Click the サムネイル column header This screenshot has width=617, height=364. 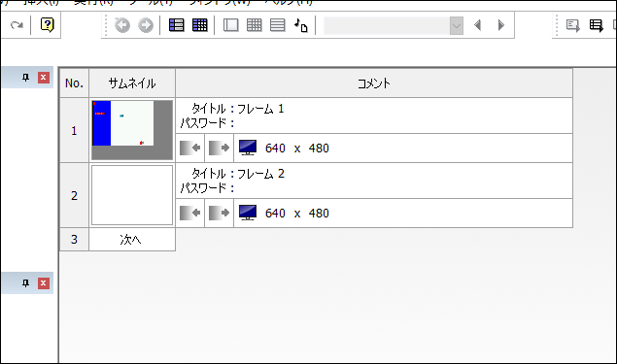coord(132,83)
